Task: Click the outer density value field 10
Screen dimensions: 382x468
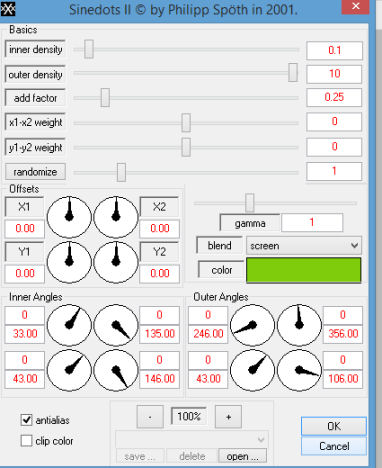Action: tap(334, 74)
